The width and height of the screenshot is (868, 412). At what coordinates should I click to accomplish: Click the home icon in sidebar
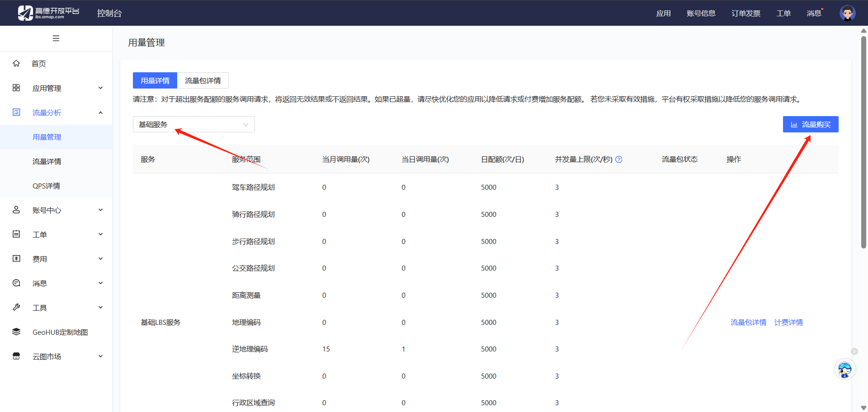tap(16, 63)
